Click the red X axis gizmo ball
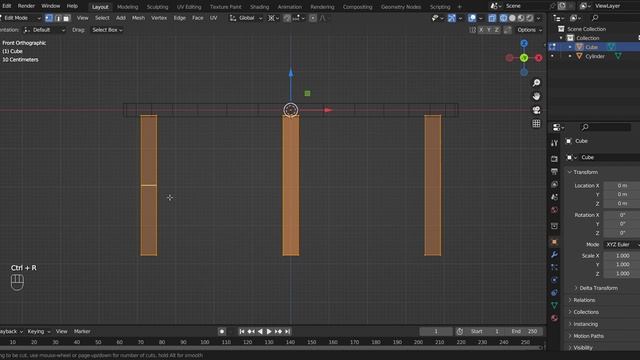The width and height of the screenshot is (640, 360). (x=539, y=58)
